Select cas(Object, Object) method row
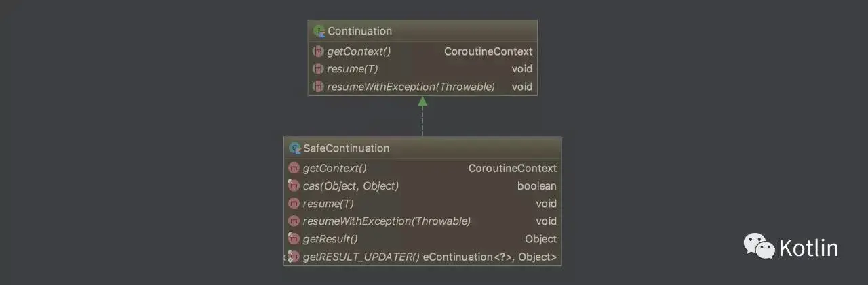Image resolution: width=868 pixels, height=285 pixels. click(x=422, y=185)
